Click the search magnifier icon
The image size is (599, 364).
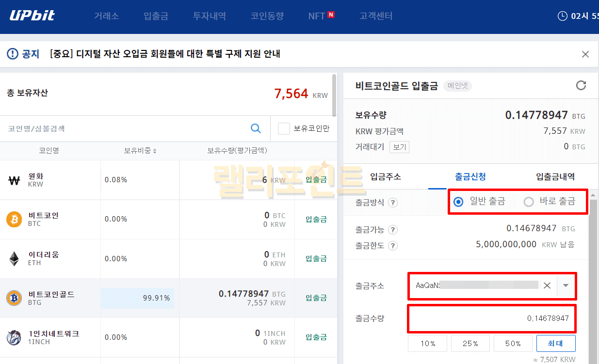tap(256, 128)
